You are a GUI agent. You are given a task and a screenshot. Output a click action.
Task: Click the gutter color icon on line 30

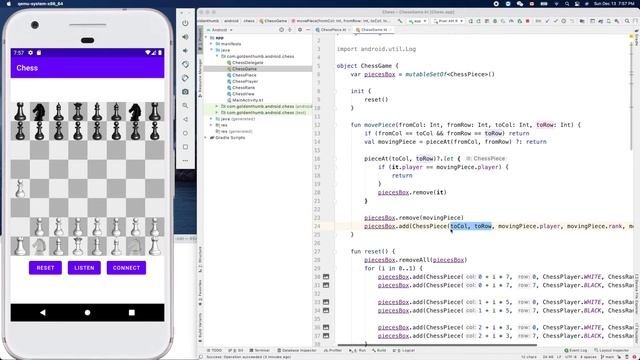click(x=326, y=277)
